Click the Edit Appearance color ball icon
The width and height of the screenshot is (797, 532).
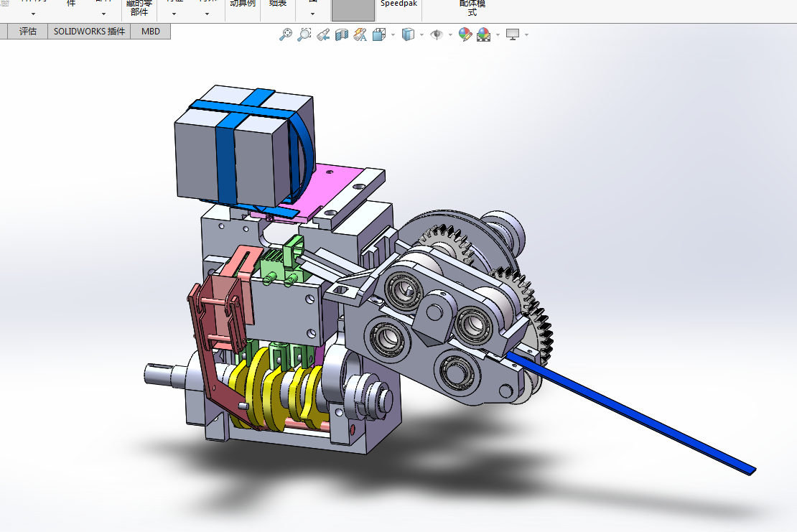tap(465, 34)
